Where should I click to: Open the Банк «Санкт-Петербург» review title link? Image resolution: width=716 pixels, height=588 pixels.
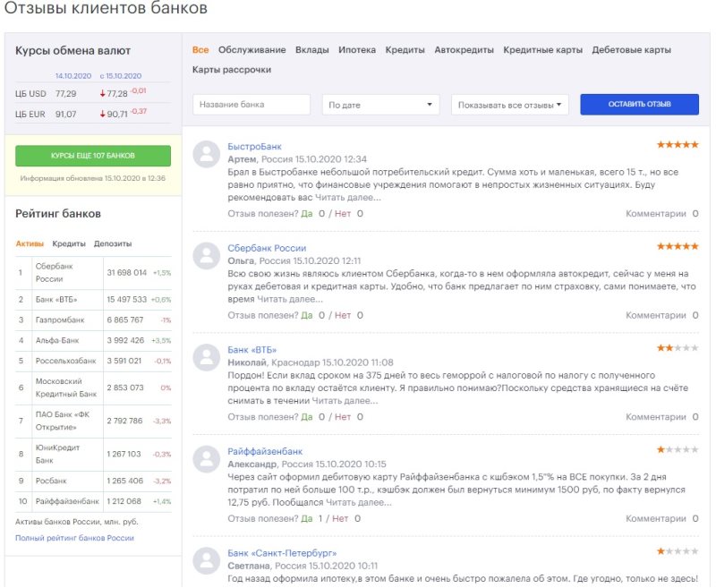point(282,553)
